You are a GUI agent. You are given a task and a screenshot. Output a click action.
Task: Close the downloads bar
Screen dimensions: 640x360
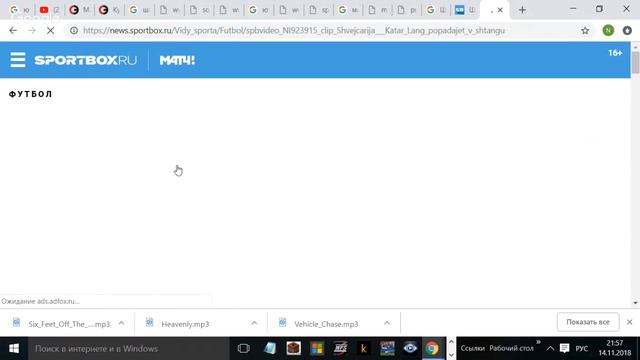(x=629, y=322)
